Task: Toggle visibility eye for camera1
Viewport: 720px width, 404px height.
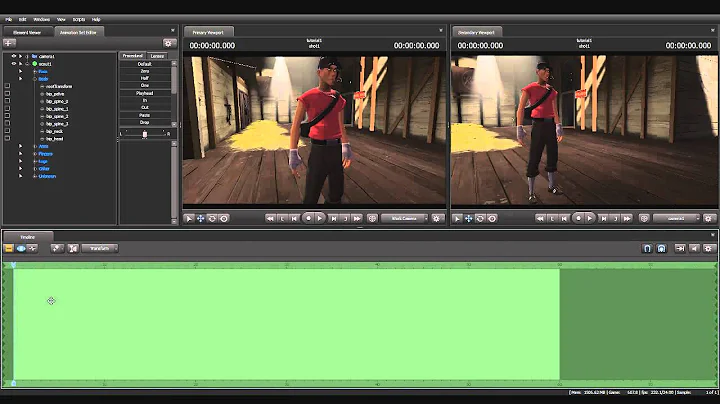Action: coord(13,56)
